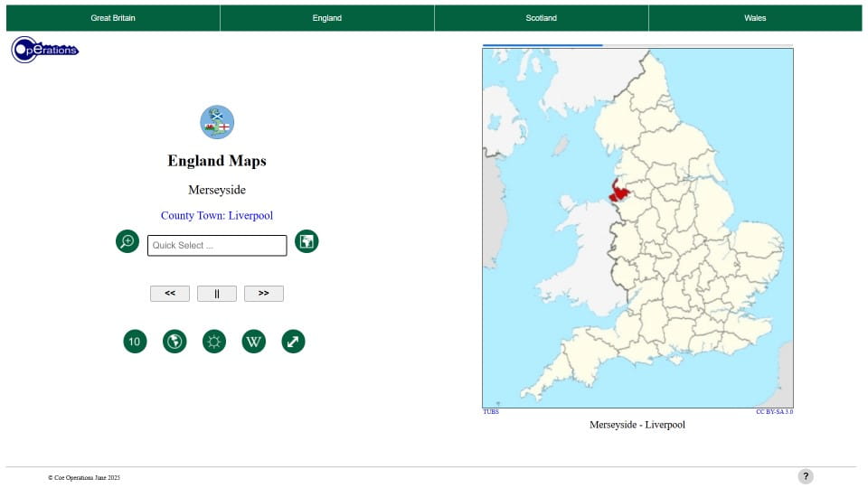Click the Merseyside England map image
This screenshot has width=868, height=488.
(637, 228)
